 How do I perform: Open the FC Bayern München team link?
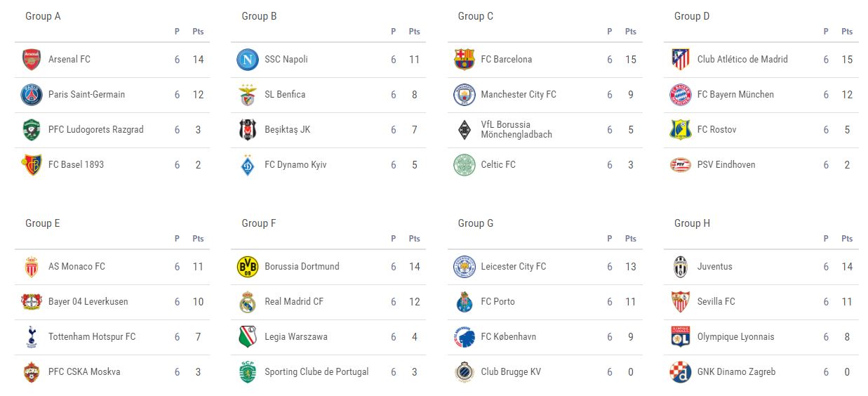click(735, 95)
